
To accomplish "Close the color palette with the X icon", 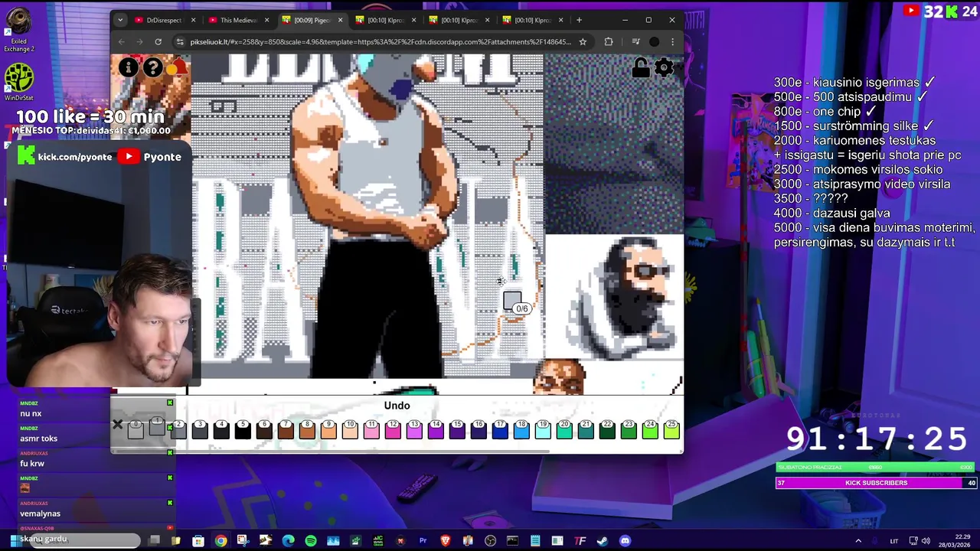I will click(117, 425).
